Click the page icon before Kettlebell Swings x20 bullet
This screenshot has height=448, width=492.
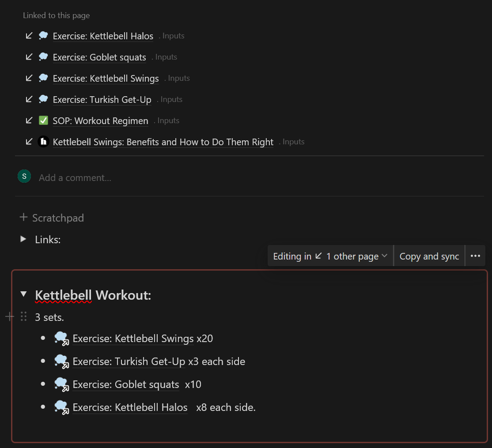click(61, 339)
